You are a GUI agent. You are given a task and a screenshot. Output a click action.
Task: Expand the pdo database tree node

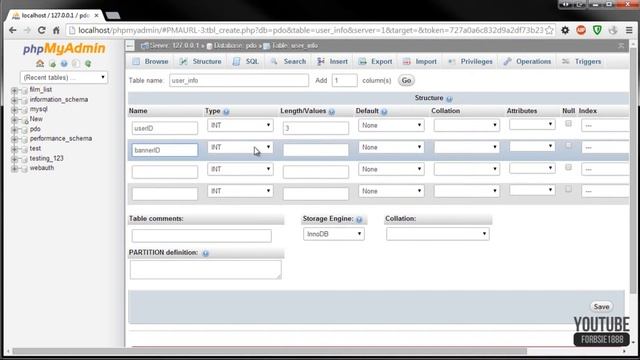(14, 129)
